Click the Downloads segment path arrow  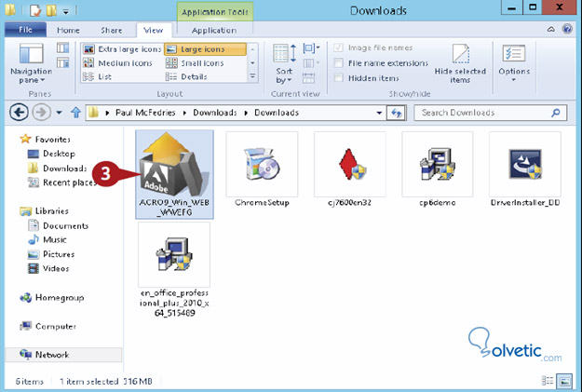click(246, 113)
